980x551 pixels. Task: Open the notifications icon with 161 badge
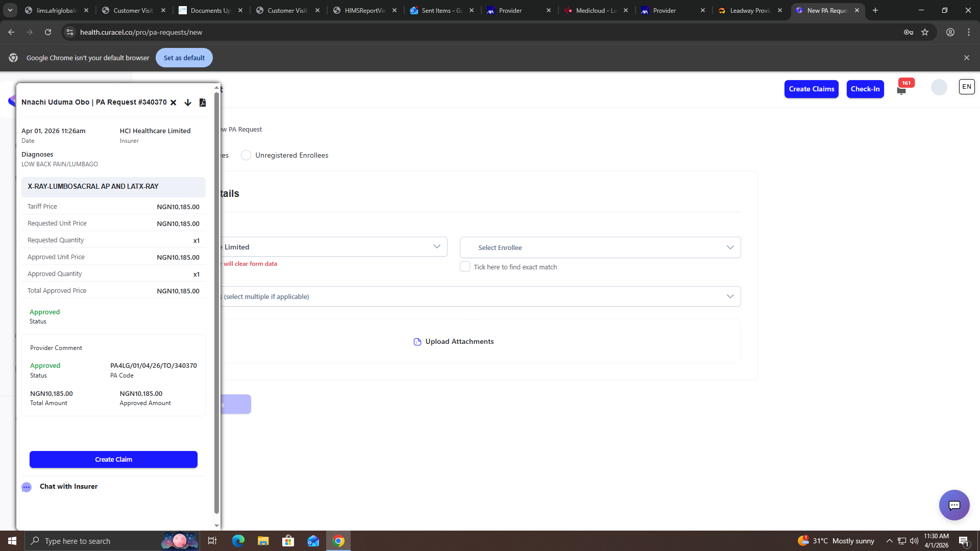[901, 90]
